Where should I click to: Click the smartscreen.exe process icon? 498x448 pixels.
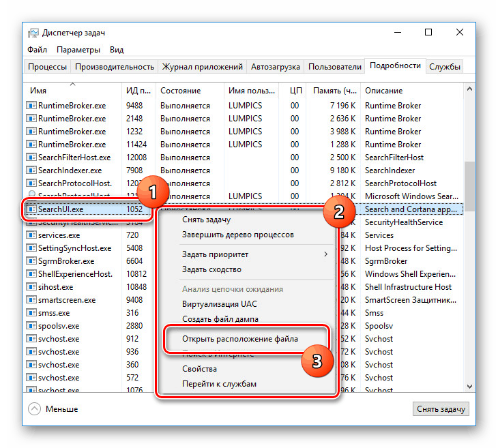click(x=31, y=300)
